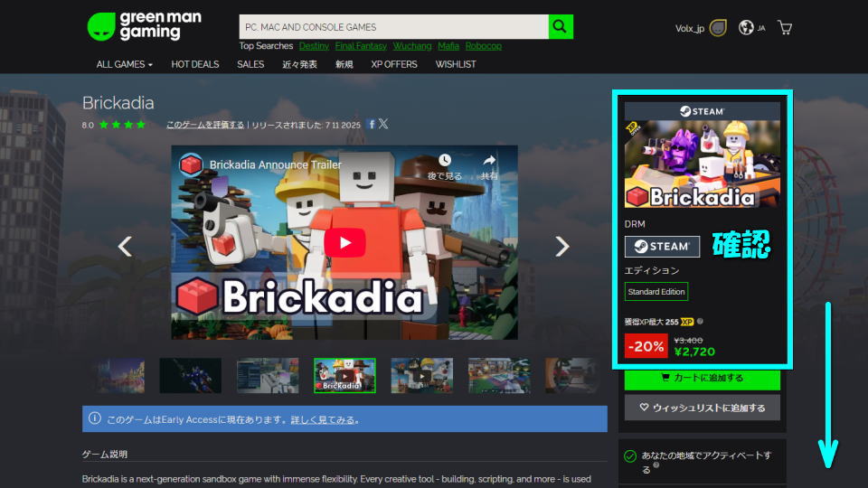Click the -20% discount badge
The width and height of the screenshot is (868, 488).
pos(646,346)
